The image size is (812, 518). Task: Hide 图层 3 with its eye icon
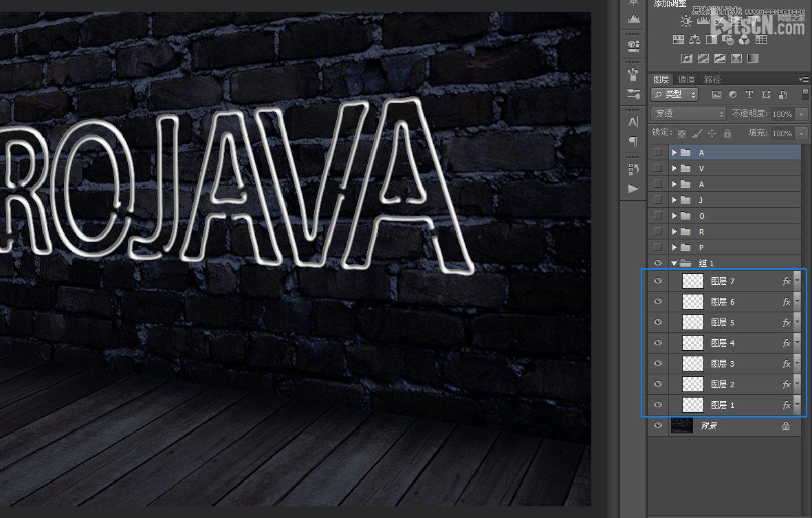click(658, 364)
